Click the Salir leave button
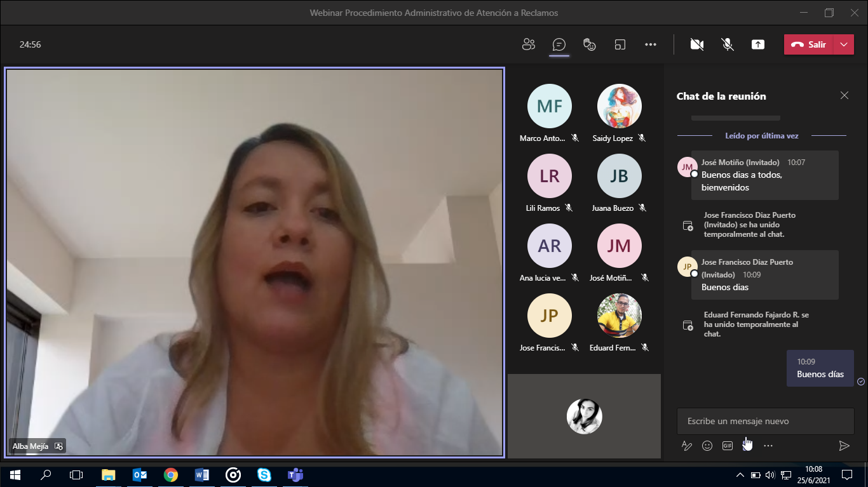This screenshot has height=487, width=868. 808,44
